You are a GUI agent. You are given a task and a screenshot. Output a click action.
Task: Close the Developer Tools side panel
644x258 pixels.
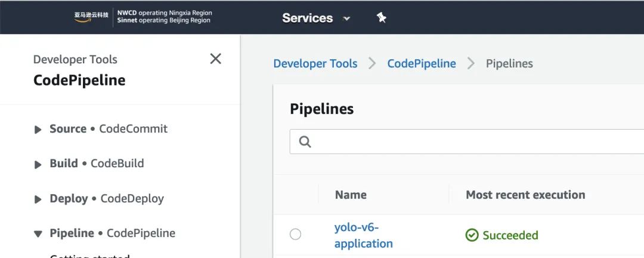point(216,59)
